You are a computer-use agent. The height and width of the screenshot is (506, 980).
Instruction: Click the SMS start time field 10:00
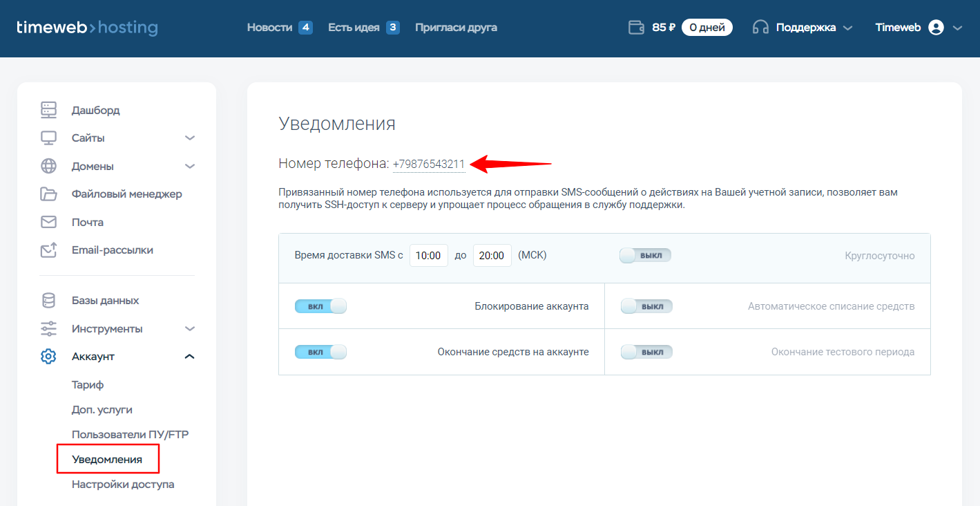pyautogui.click(x=428, y=256)
